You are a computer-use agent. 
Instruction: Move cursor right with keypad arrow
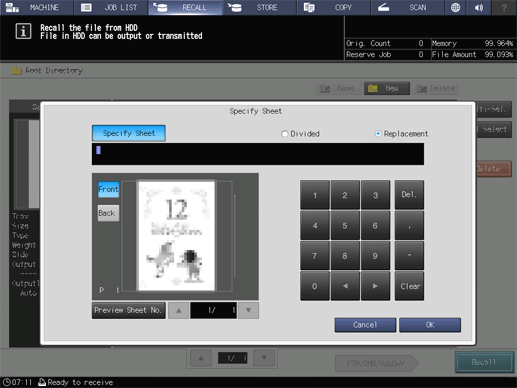(375, 286)
